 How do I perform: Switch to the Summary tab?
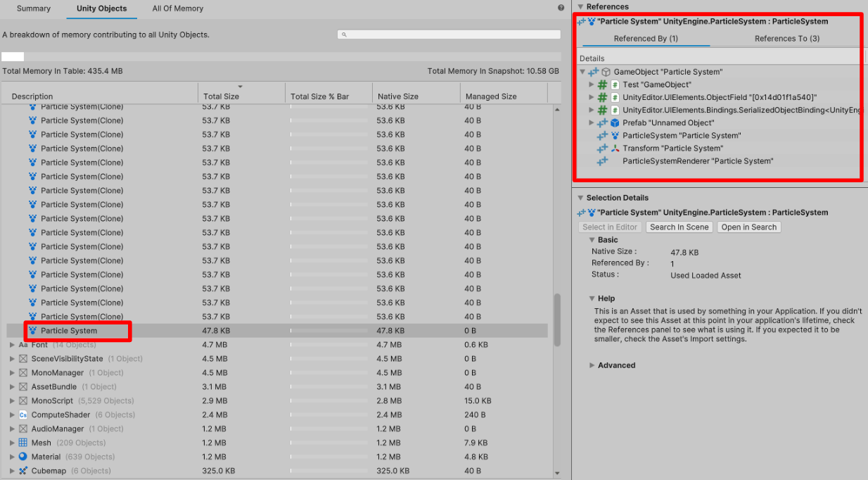pos(34,8)
